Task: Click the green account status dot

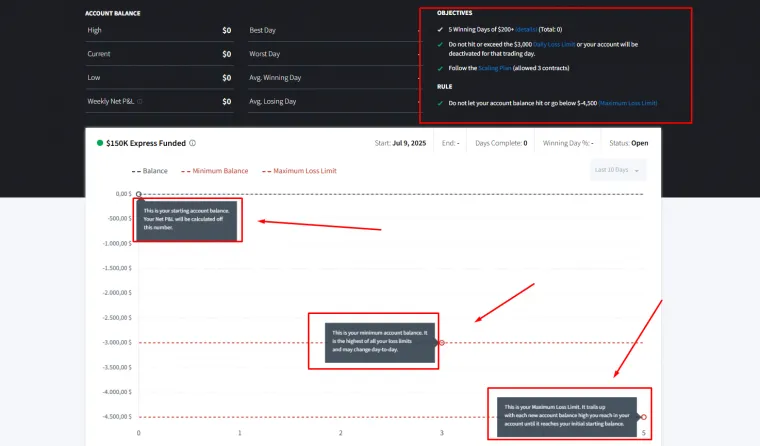Action: tap(100, 143)
